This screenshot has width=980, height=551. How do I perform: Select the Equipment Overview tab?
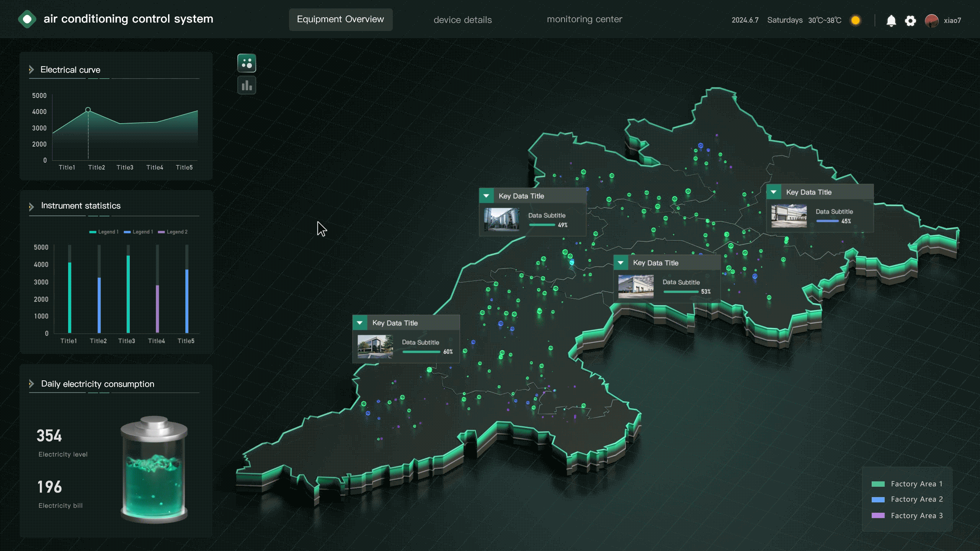pyautogui.click(x=341, y=20)
